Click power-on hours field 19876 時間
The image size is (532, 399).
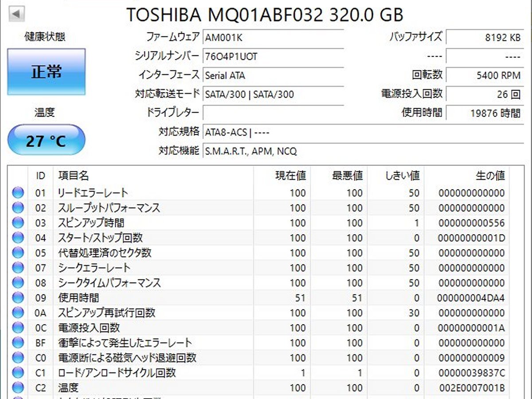tap(485, 113)
